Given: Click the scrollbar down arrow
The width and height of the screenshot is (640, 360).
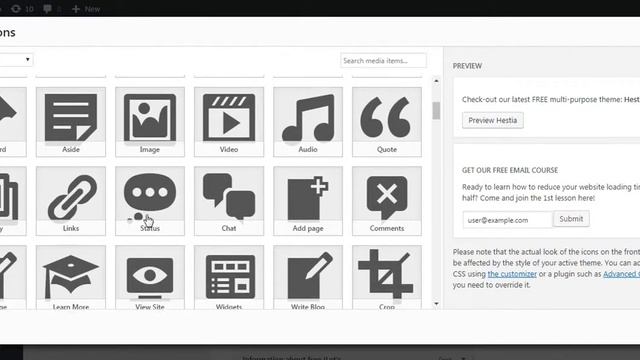Looking at the screenshot, I should pyautogui.click(x=436, y=304).
